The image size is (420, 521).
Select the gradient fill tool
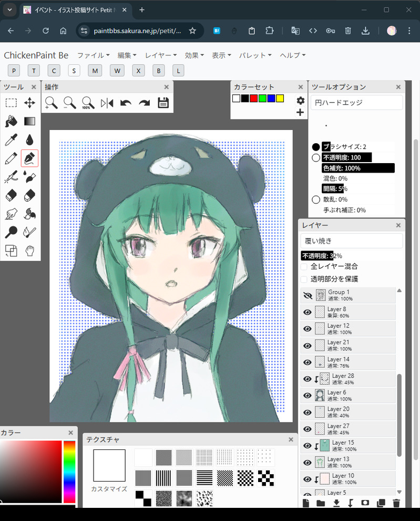click(29, 122)
